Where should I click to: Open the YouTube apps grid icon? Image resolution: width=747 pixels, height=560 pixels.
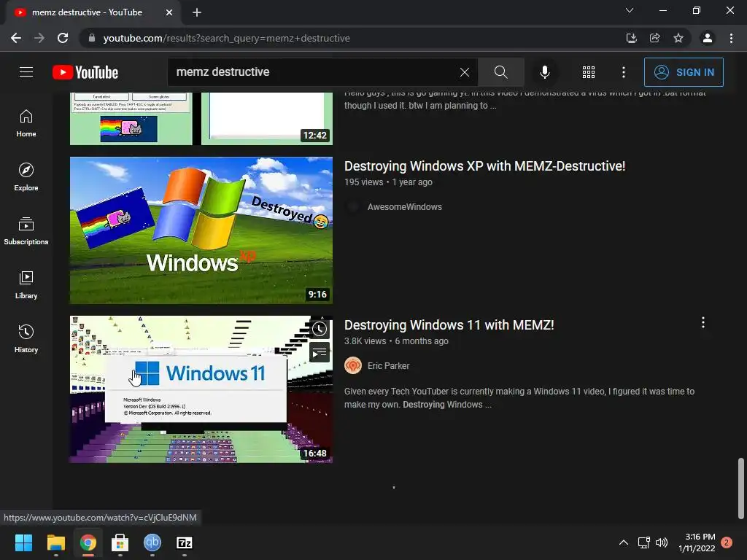coord(589,72)
